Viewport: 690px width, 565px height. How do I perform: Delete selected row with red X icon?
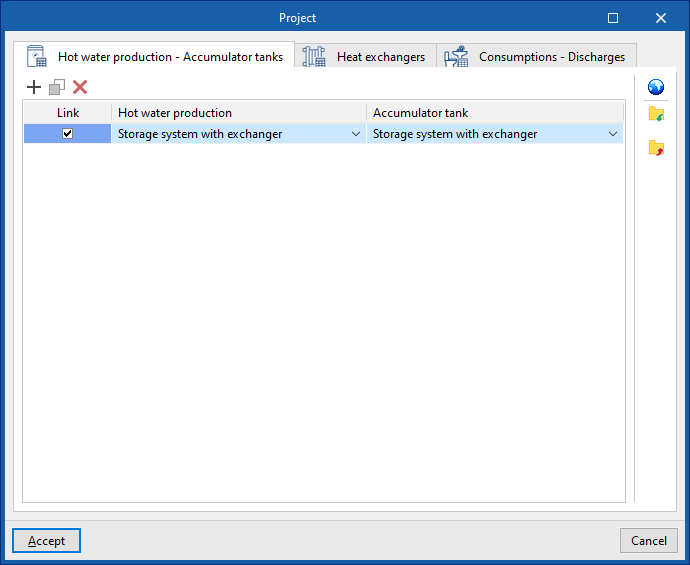tap(80, 87)
